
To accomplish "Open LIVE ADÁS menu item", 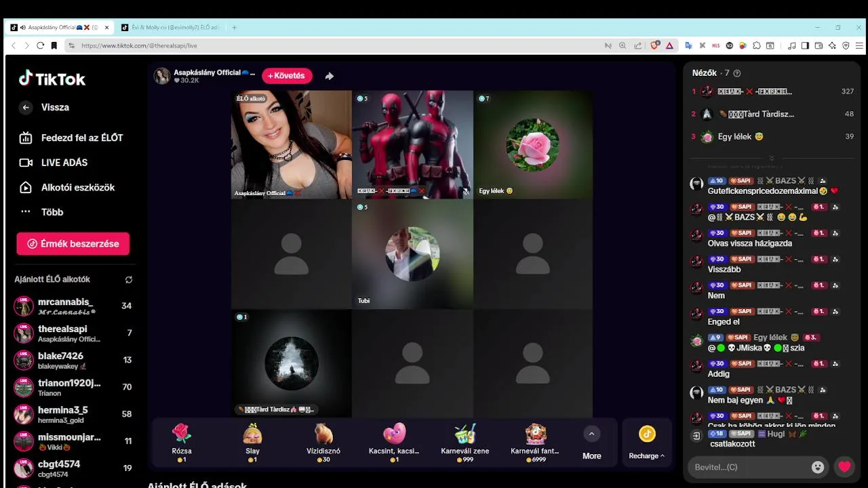I will pyautogui.click(x=54, y=163).
